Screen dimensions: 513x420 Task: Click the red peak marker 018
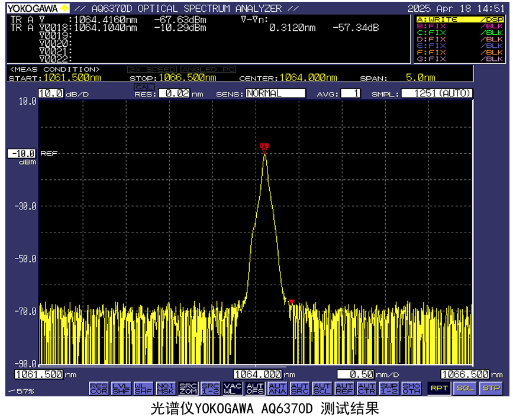[x=264, y=150]
